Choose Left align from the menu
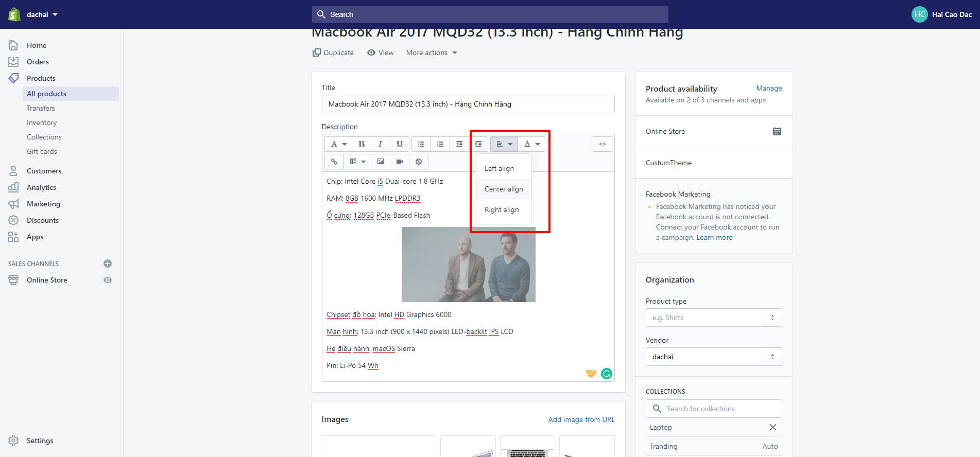Screen dimensions: 980x457 (x=504, y=168)
